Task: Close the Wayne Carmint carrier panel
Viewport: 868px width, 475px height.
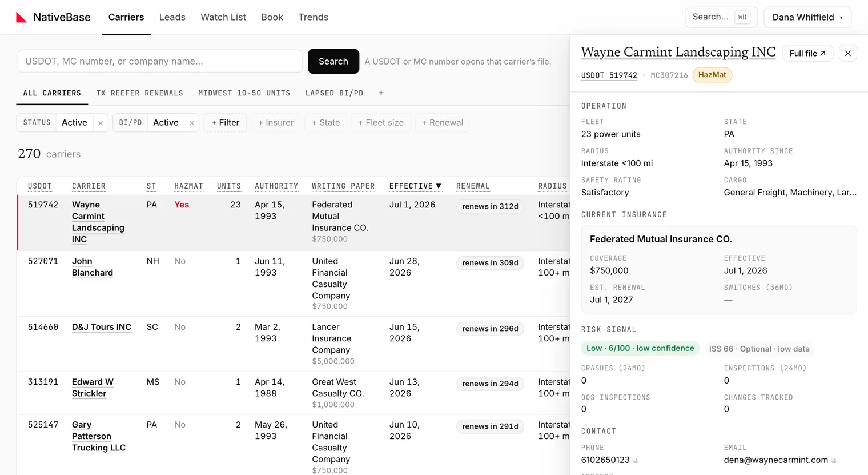Action: click(x=848, y=53)
